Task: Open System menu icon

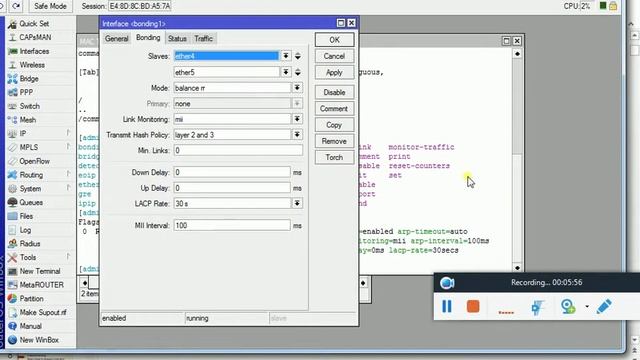Action: pyautogui.click(x=13, y=189)
